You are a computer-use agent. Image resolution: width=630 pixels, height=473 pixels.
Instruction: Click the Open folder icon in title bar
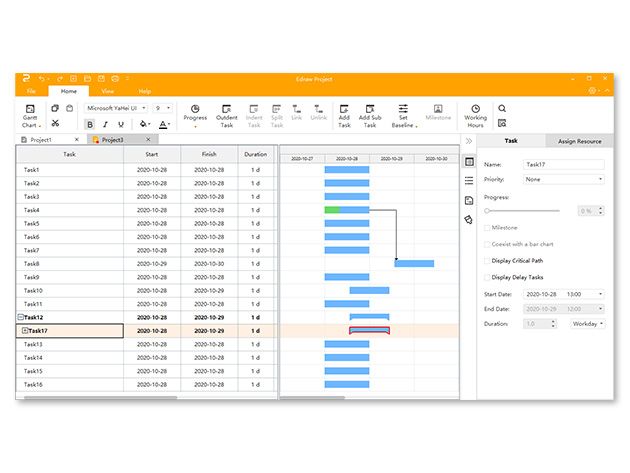[88, 79]
